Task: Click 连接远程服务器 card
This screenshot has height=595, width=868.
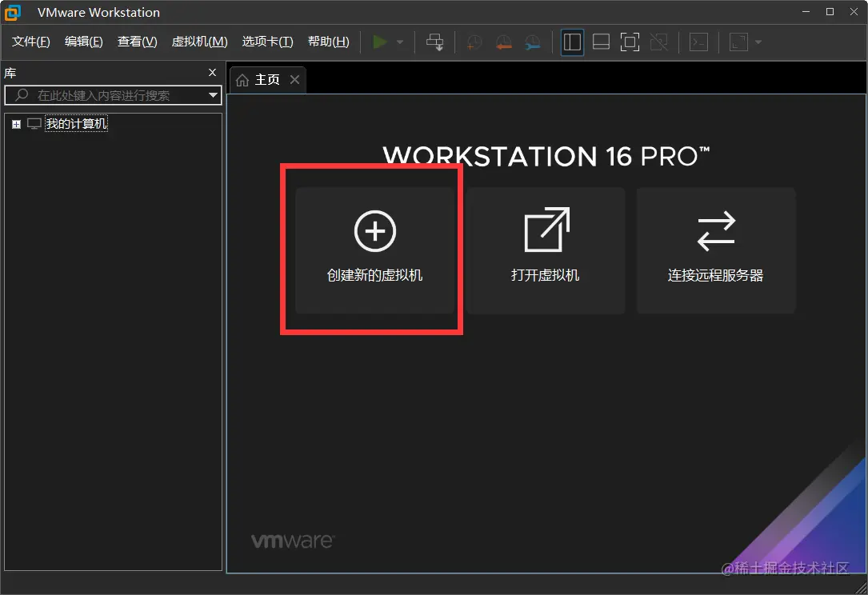Action: pos(716,251)
